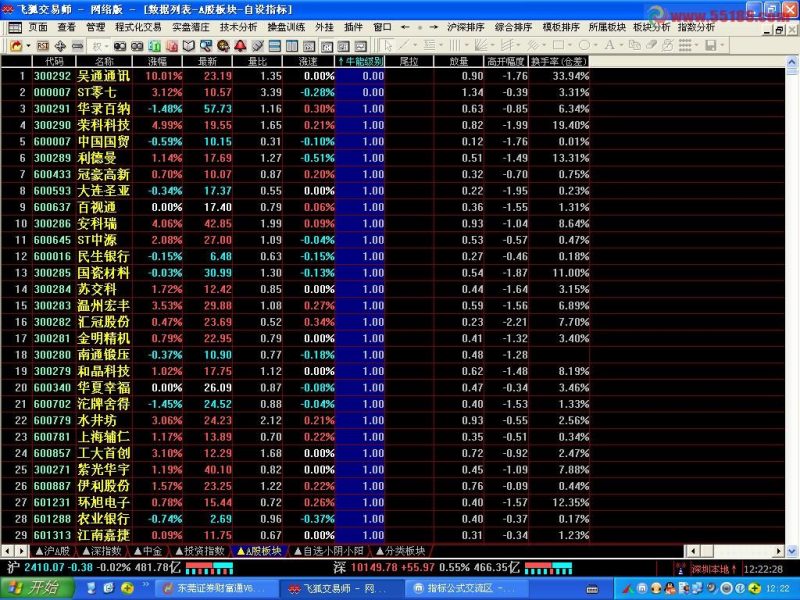Viewport: 800px width, 600px height.
Task: Expand the ellipse shape tool dropdown
Action: [x=596, y=45]
